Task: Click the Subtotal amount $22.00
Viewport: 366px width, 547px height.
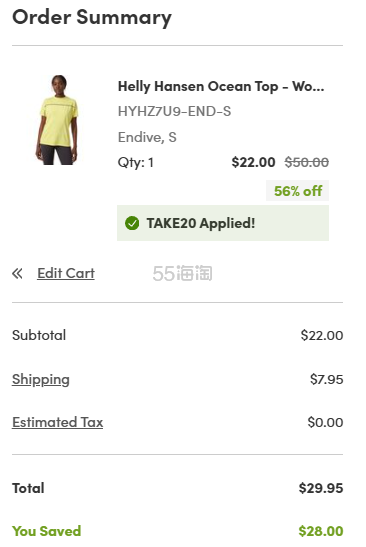Action: tap(322, 335)
